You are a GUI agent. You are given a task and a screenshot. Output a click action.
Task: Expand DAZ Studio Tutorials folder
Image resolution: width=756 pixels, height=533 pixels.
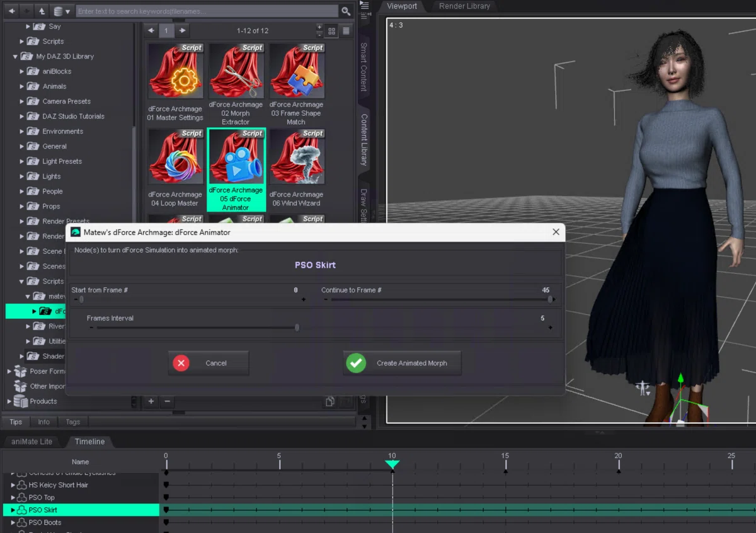click(21, 117)
